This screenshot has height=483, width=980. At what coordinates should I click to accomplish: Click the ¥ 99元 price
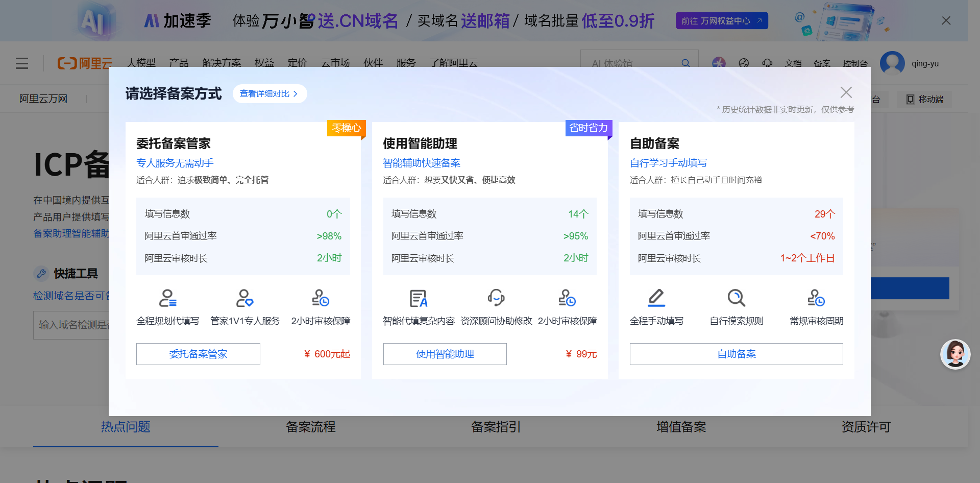tap(581, 354)
